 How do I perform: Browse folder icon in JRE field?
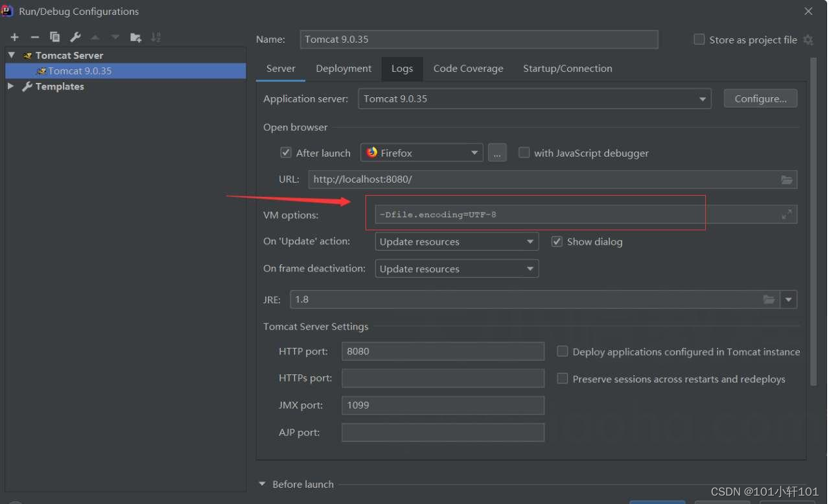pos(769,299)
